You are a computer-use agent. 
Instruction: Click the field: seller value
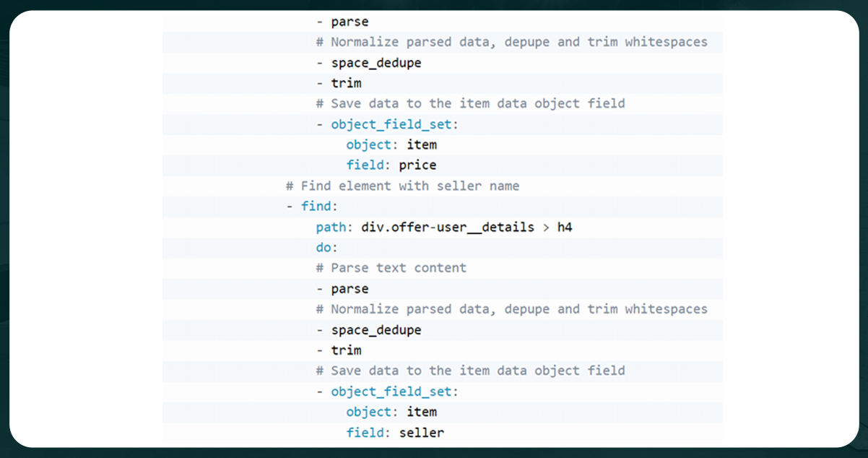(x=422, y=432)
